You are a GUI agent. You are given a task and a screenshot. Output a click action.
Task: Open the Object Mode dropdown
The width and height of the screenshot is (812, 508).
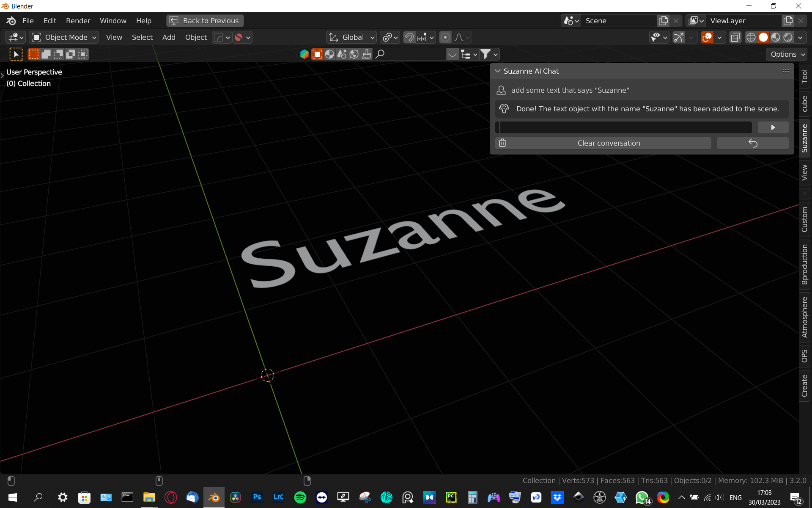tap(64, 37)
